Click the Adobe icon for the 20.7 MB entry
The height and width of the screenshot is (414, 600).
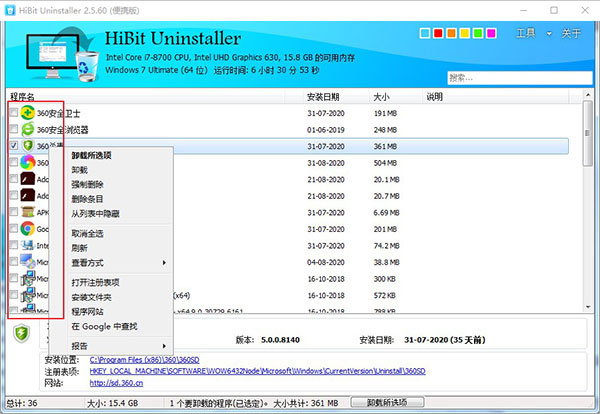pos(28,195)
